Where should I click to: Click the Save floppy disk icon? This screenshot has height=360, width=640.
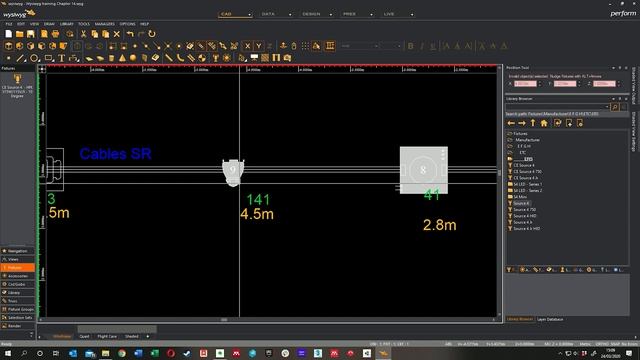[31, 34]
